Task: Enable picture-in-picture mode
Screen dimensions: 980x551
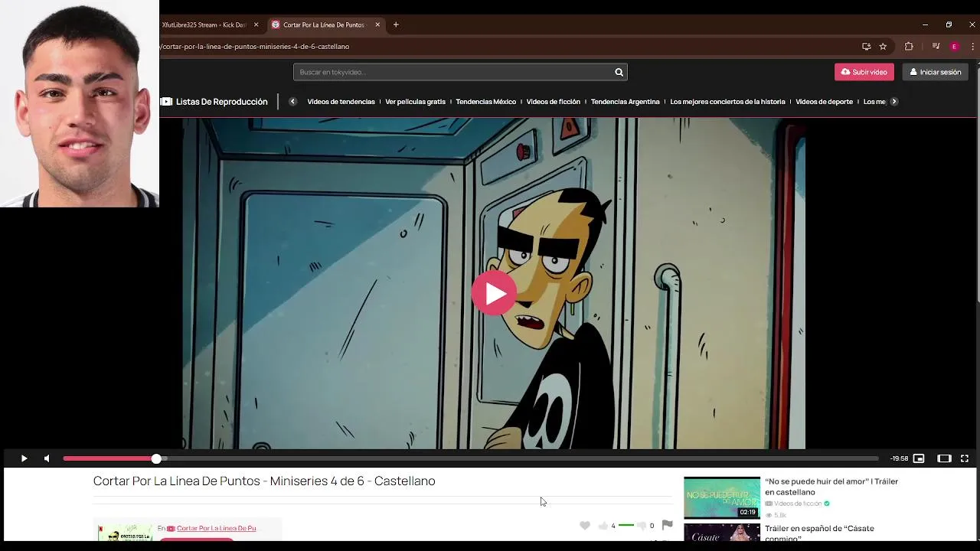Action: tap(919, 458)
